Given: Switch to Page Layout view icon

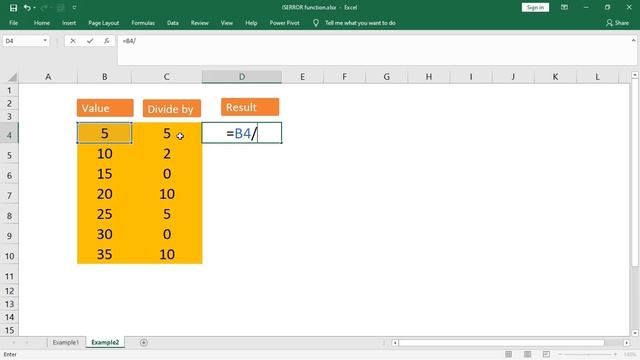Looking at the screenshot, I should (527, 354).
